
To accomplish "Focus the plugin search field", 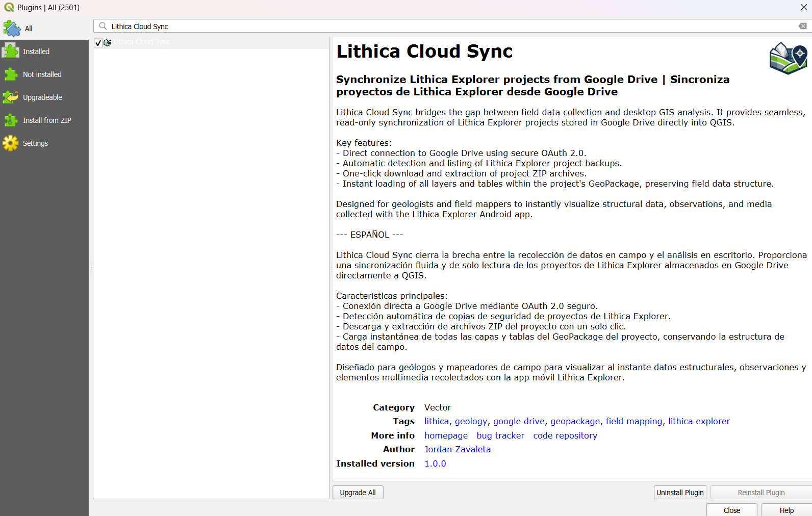I will [453, 26].
